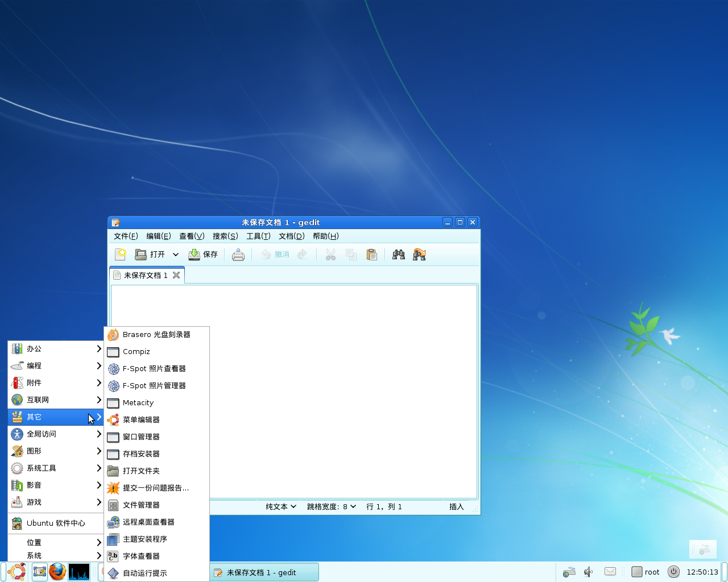The width and height of the screenshot is (728, 582).
Task: Expand the 影音 multimedia category
Action: tap(56, 485)
